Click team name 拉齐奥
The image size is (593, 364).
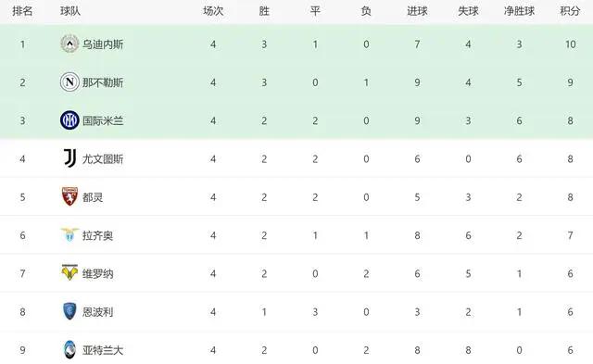97,235
